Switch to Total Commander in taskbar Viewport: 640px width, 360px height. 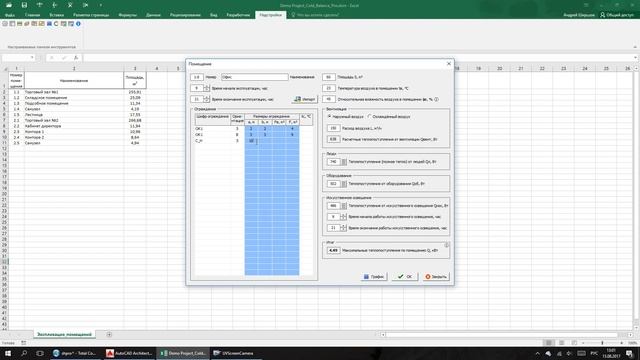75,353
